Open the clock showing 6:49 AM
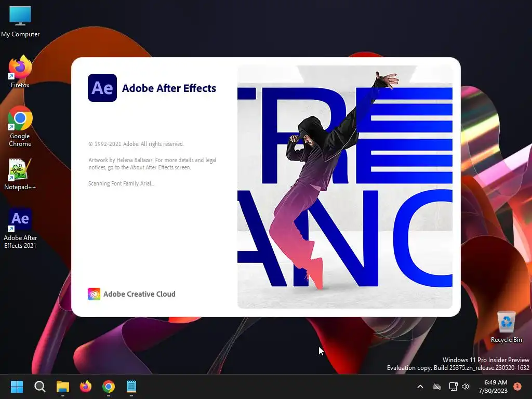Viewport: 532px width, 399px height. click(493, 387)
